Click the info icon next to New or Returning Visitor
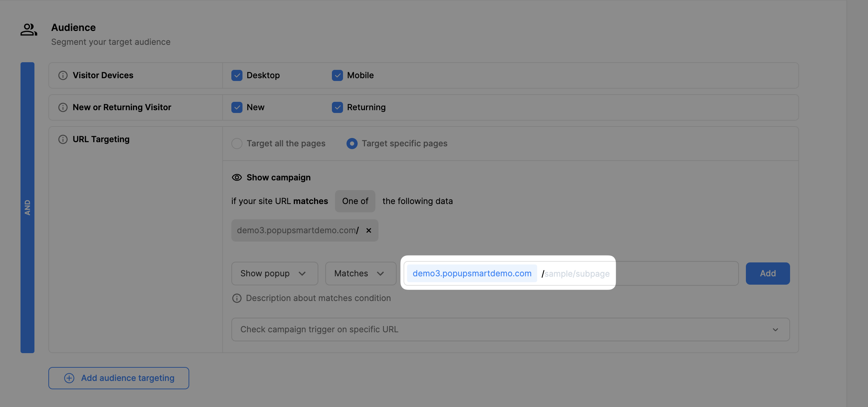Screen dimensions: 868x407 [x=62, y=107]
